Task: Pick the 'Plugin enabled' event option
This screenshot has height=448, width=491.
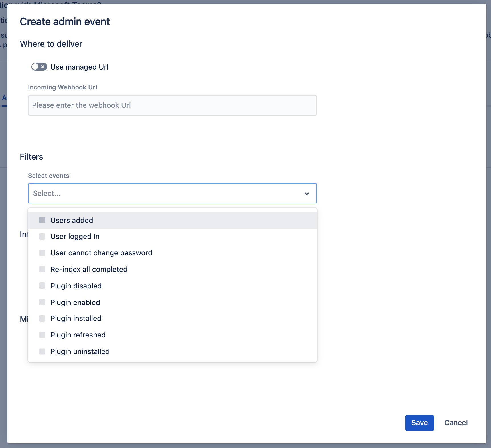Action: pyautogui.click(x=75, y=302)
